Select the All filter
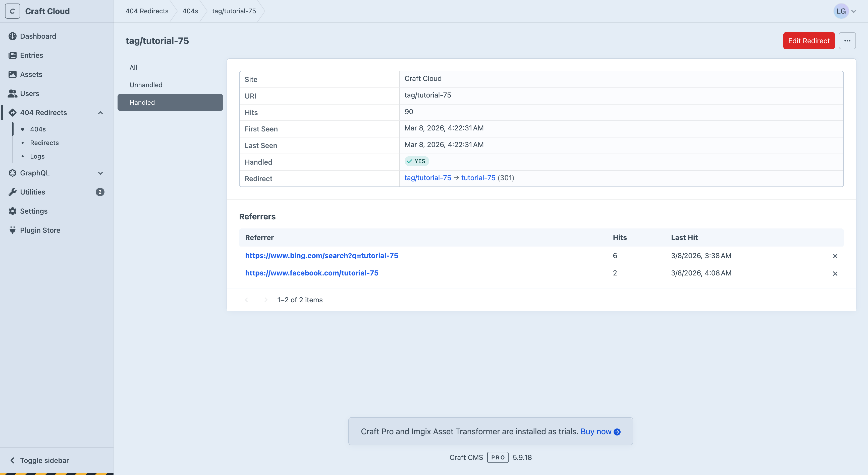Viewport: 868px width, 475px height. point(170,67)
